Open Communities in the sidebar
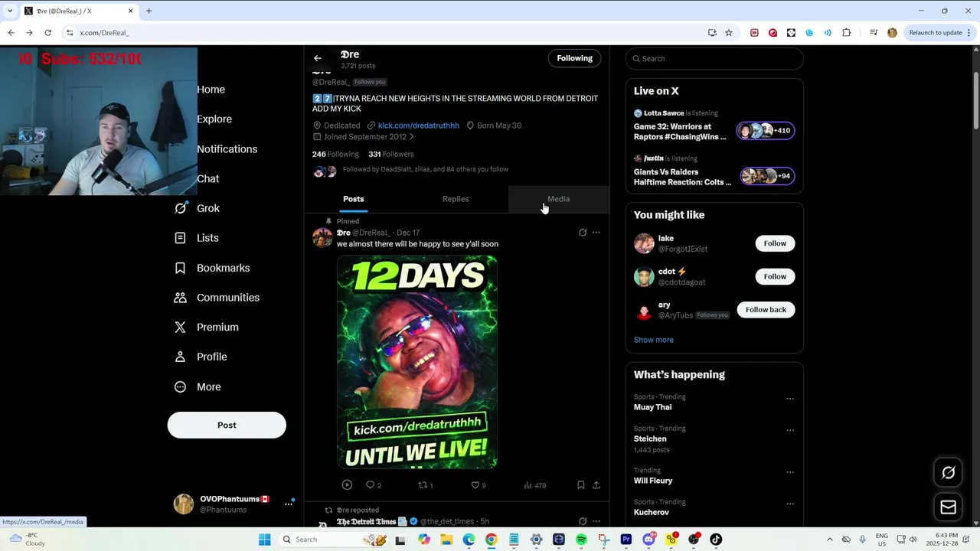The height and width of the screenshot is (551, 980). coord(217,298)
